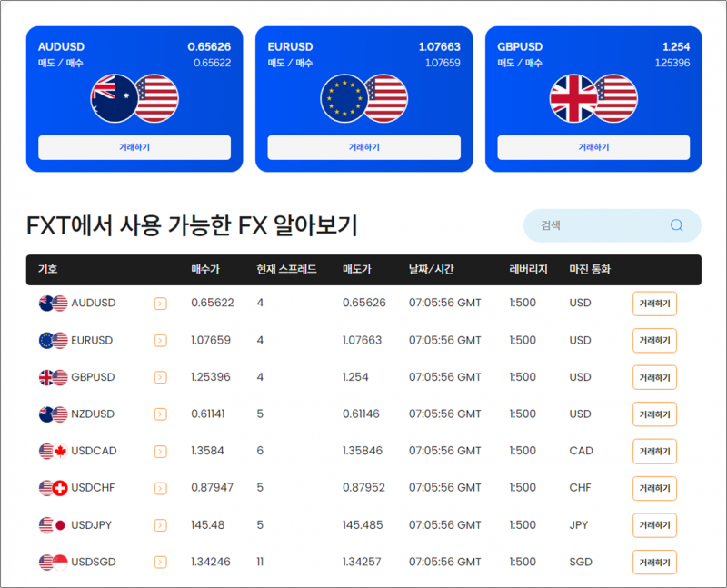The width and height of the screenshot is (727, 588).
Task: Click 거래하기 in the EURUSD table row
Action: point(654,341)
